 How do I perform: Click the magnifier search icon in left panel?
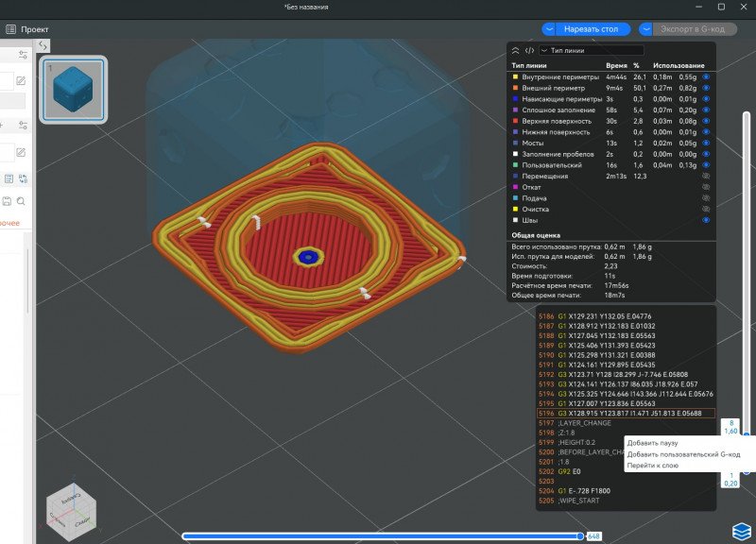click(20, 201)
